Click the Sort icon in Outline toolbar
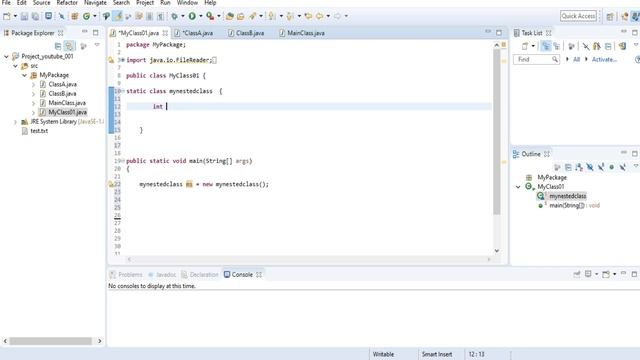The width and height of the screenshot is (640, 360). pyautogui.click(x=579, y=167)
